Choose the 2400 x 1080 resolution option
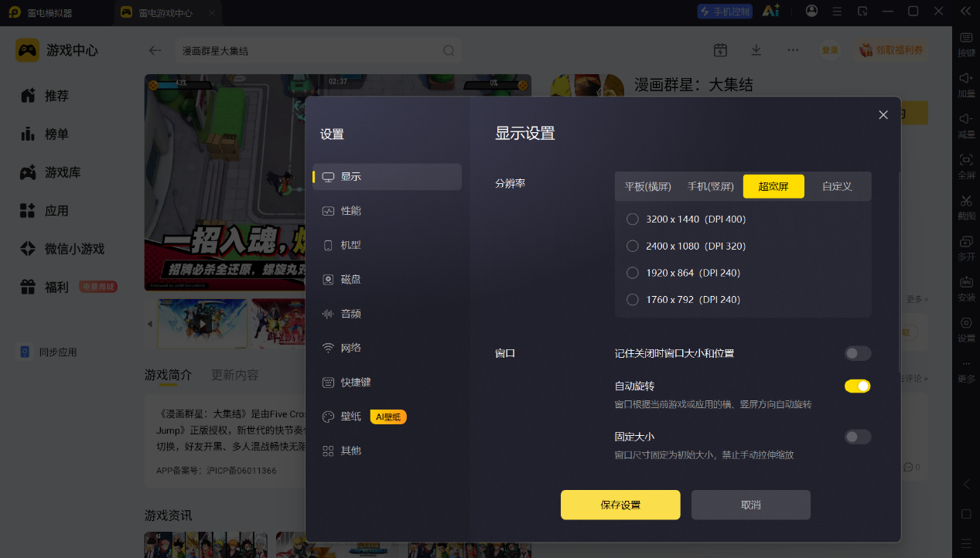The image size is (980, 558). pyautogui.click(x=686, y=246)
